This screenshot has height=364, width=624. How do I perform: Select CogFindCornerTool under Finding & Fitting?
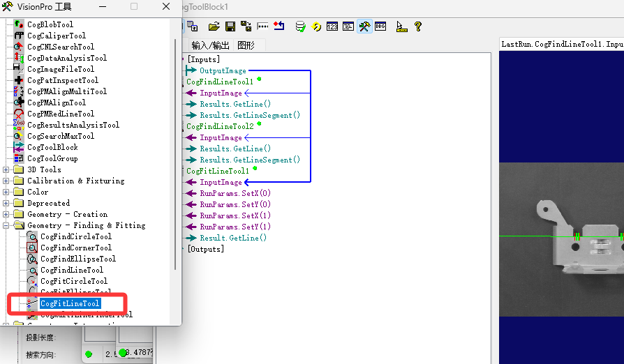click(x=76, y=248)
